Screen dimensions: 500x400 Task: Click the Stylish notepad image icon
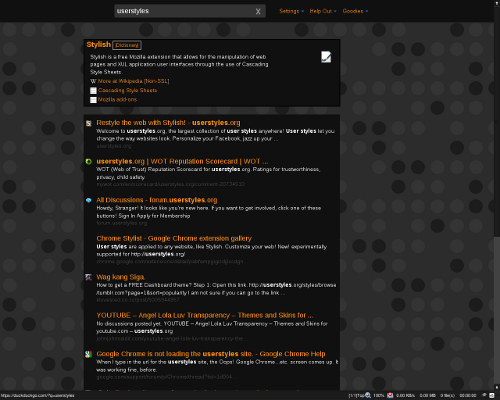click(326, 57)
